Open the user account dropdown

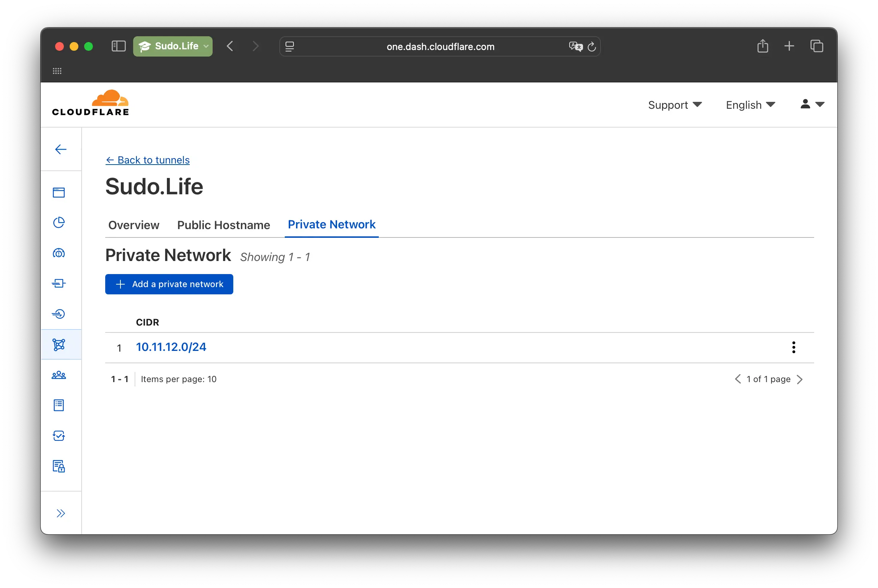[x=812, y=104]
